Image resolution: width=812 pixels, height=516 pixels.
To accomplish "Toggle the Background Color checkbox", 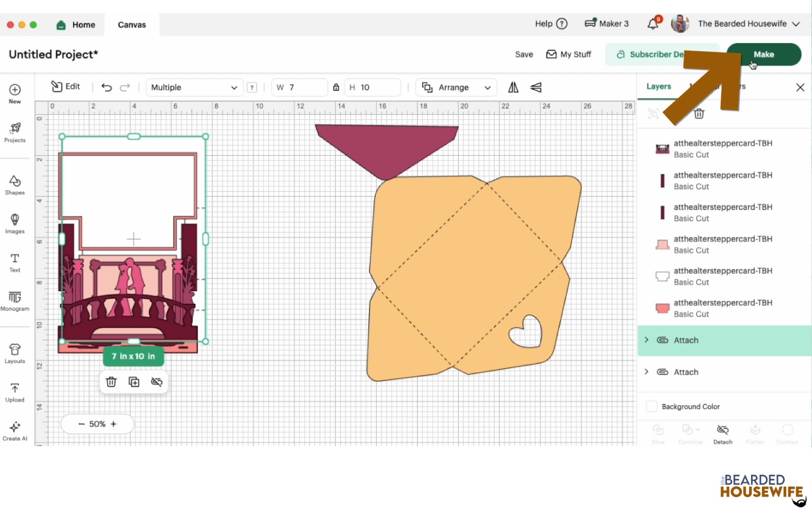I will point(652,406).
